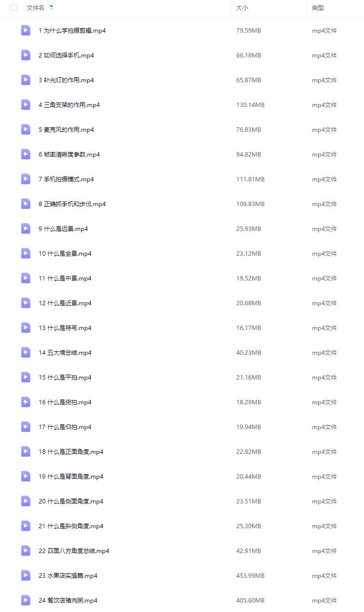Open file 3 补光灯的作用.mp4
The width and height of the screenshot is (364, 612).
coord(66,80)
